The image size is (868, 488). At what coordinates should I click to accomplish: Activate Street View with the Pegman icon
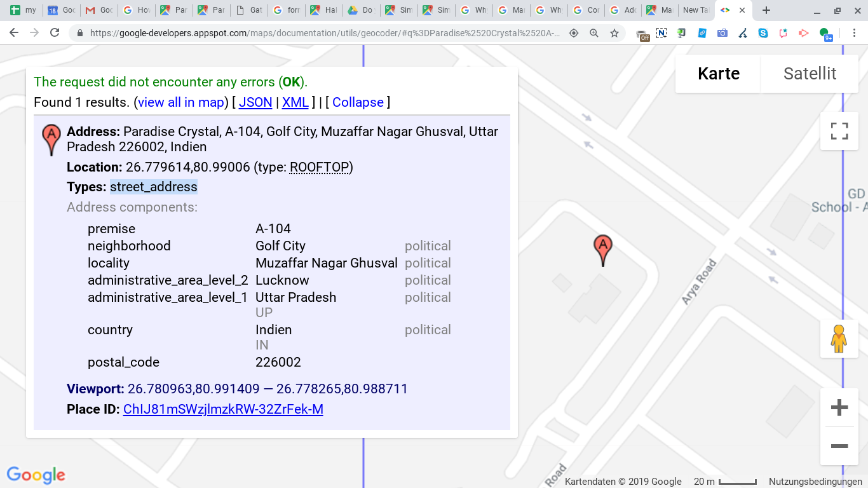pos(839,339)
